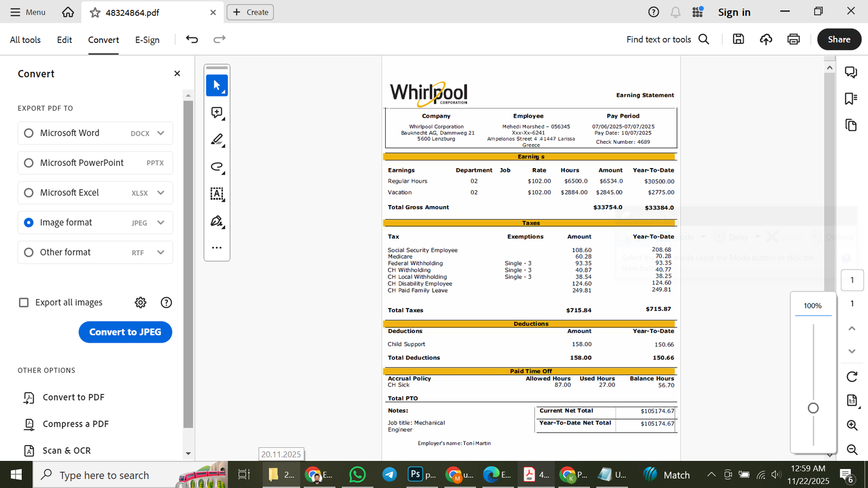
Task: Choose the freeform Draw tool
Action: pos(216,167)
